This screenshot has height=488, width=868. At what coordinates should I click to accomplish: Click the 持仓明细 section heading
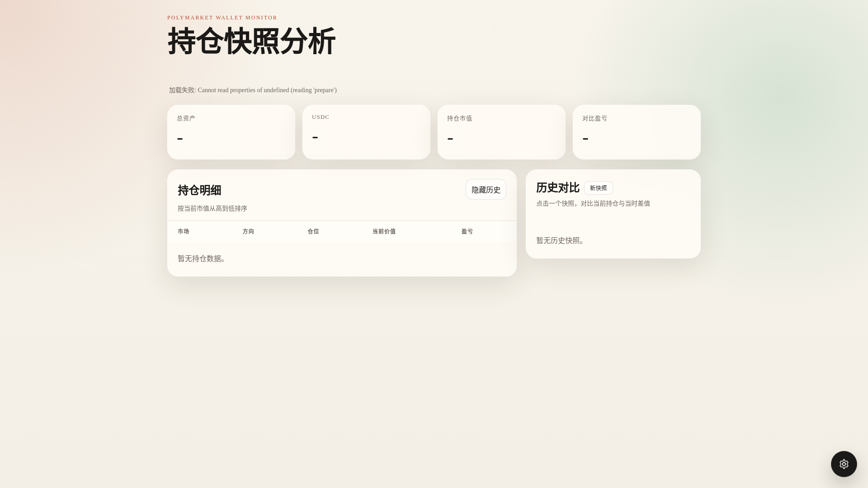pos(199,190)
